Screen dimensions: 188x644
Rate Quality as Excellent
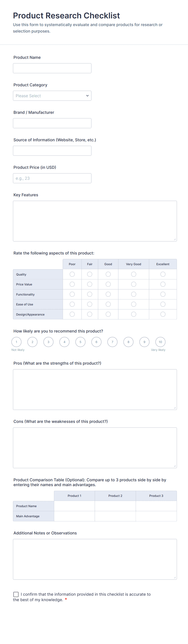click(163, 274)
